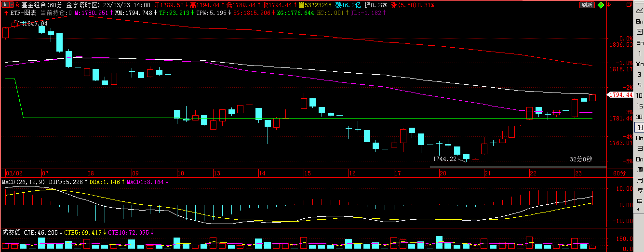The height and width of the screenshot is (252, 644).
Task: Open the small dropdown beside K icon
Action: [x=12, y=5]
